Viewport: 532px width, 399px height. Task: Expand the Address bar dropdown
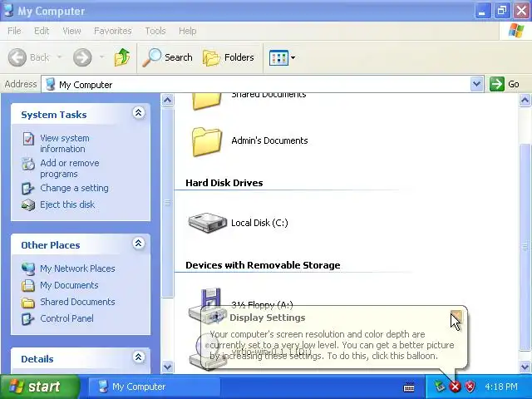click(x=476, y=84)
